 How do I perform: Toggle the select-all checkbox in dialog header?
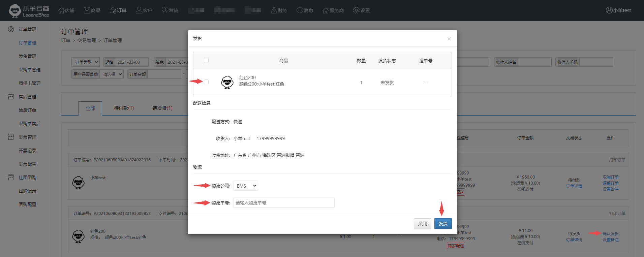click(x=206, y=60)
